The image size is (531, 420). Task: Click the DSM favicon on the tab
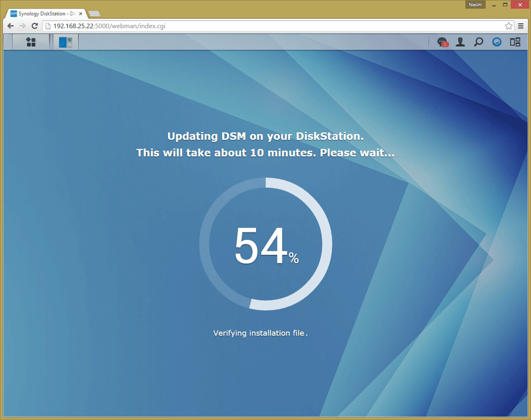pos(13,13)
